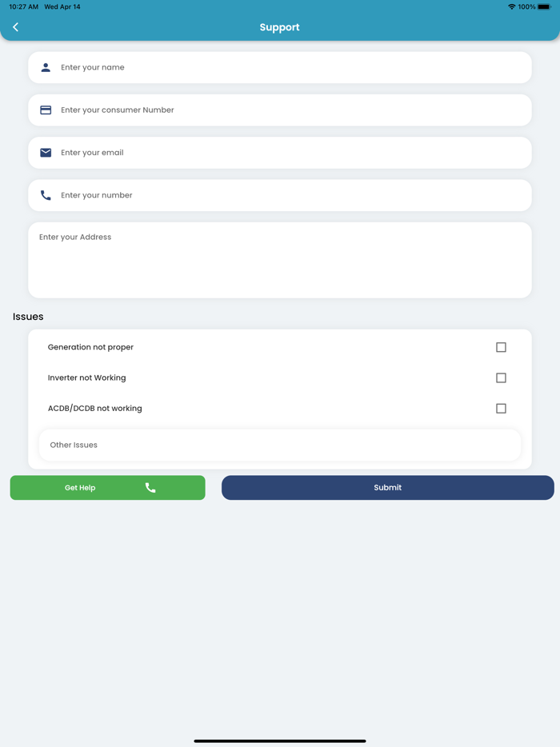The width and height of the screenshot is (560, 747).
Task: Click the card icon beside consumer number
Action: tap(46, 110)
